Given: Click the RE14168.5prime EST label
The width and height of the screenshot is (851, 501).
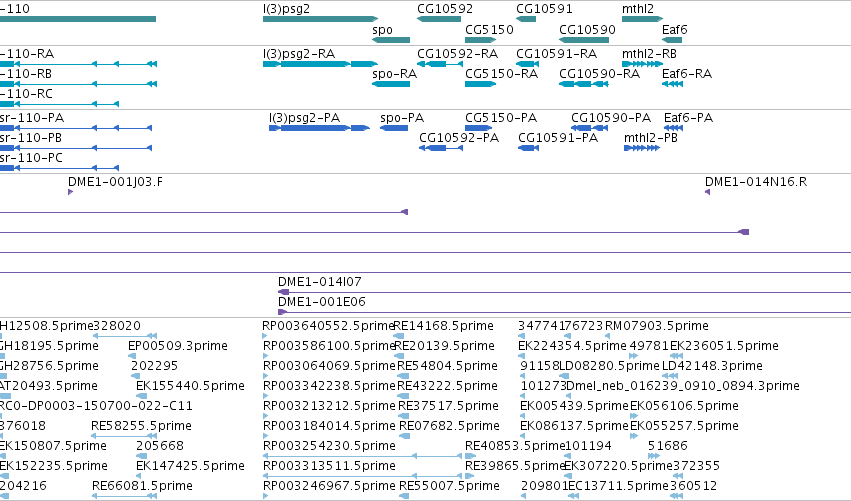Looking at the screenshot, I should (x=443, y=326).
